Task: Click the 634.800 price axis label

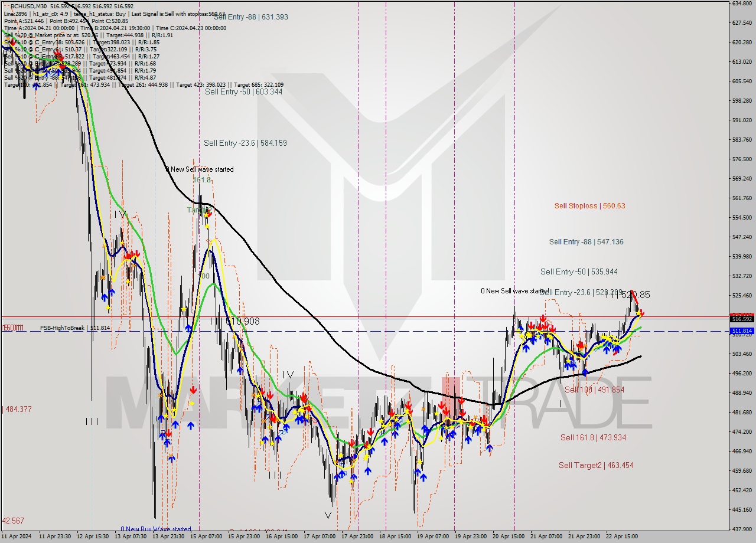Action: click(742, 4)
